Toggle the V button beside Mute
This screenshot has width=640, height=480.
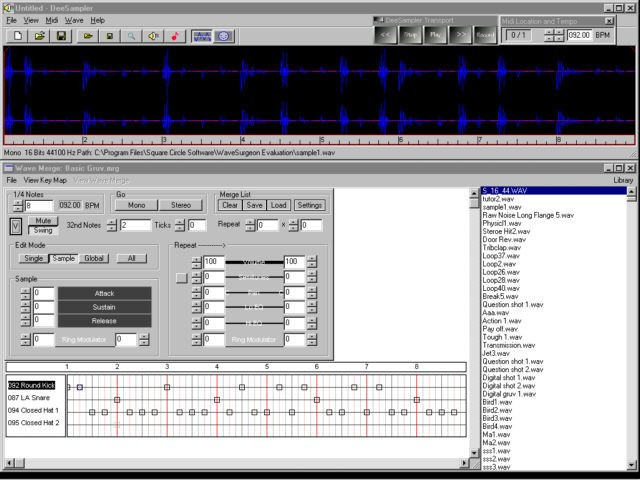pos(16,226)
